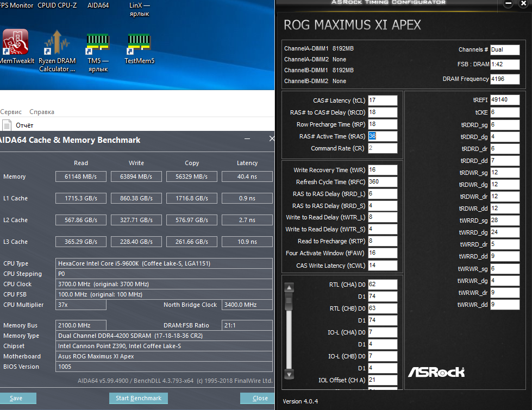The height and width of the screenshot is (410, 532).
Task: Click the DRAM Frequency field
Action: pos(505,79)
